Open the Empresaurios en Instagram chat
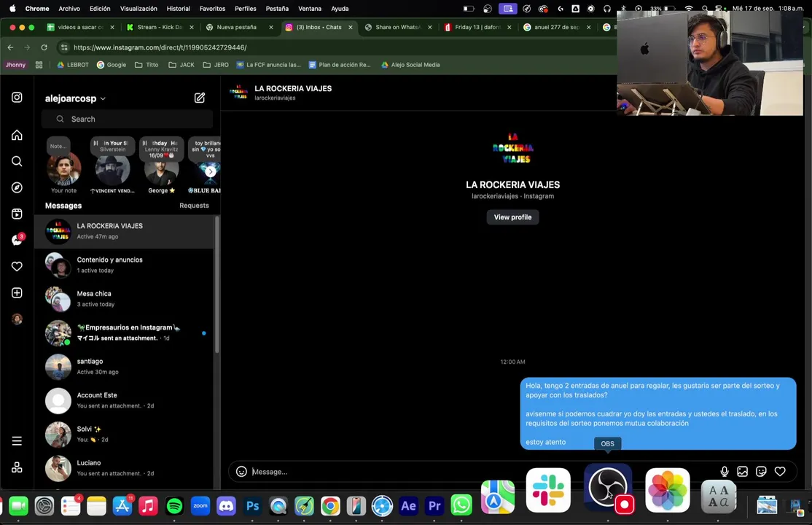Screen dimensions: 812x525 pyautogui.click(x=125, y=332)
